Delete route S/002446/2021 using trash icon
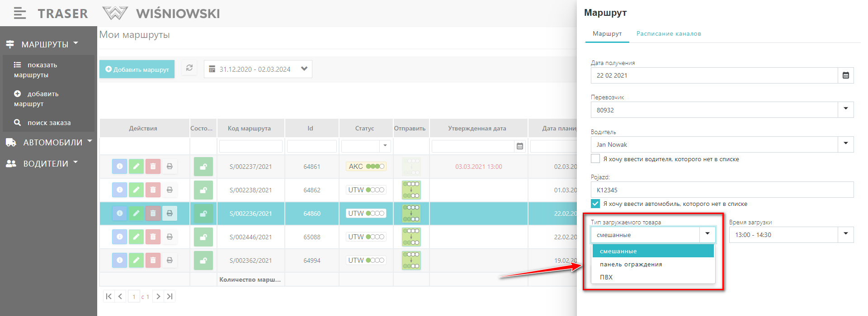868x316 pixels. [153, 237]
